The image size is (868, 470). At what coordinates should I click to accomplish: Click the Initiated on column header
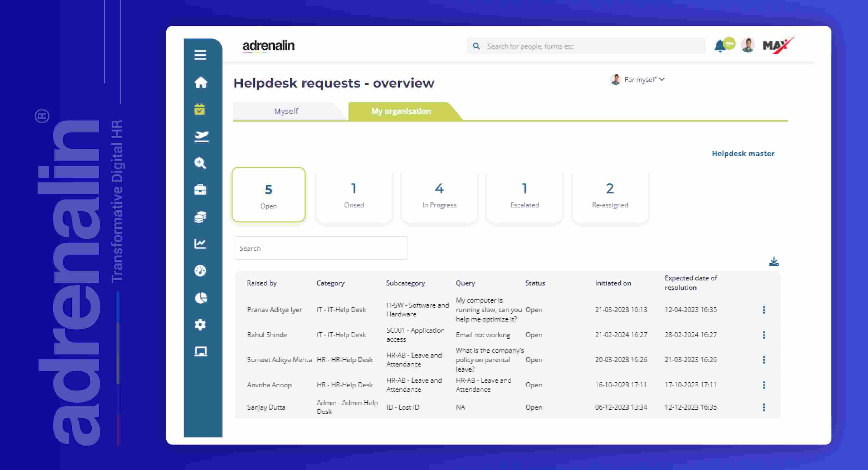tap(613, 283)
